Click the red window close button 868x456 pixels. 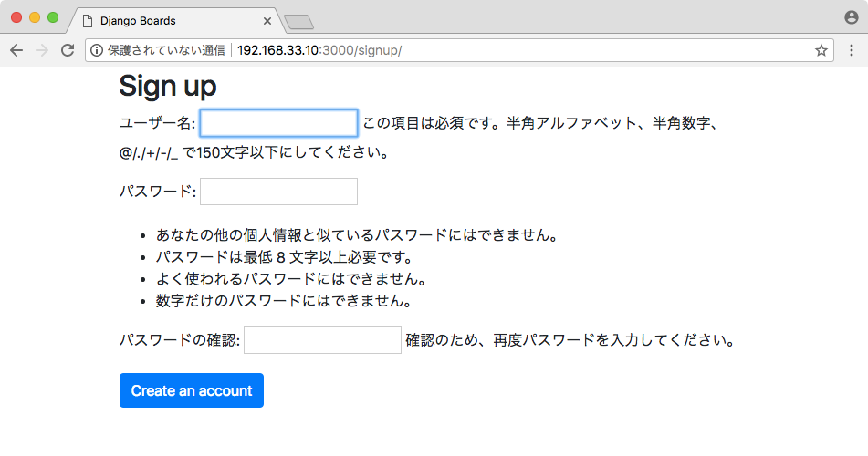16,17
